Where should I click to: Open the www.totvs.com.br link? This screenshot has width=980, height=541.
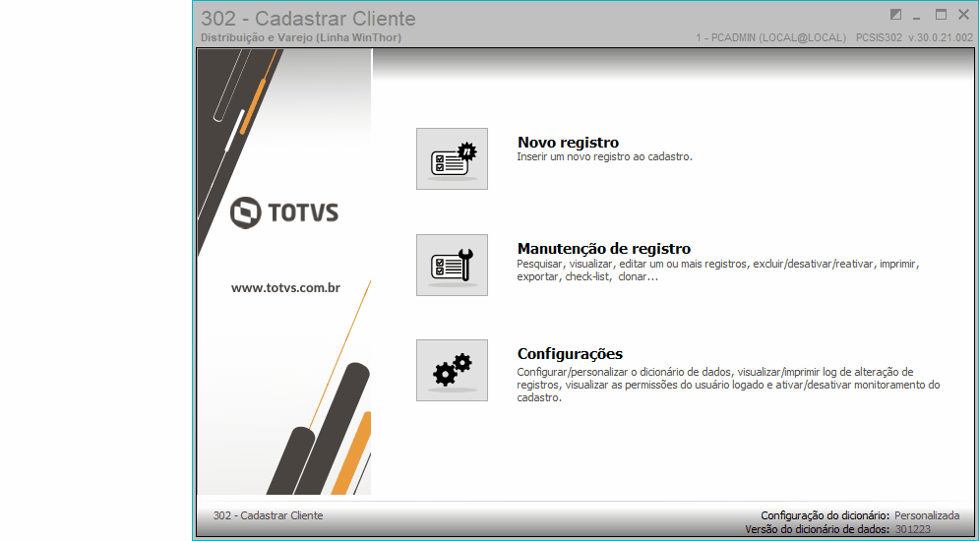[285, 288]
